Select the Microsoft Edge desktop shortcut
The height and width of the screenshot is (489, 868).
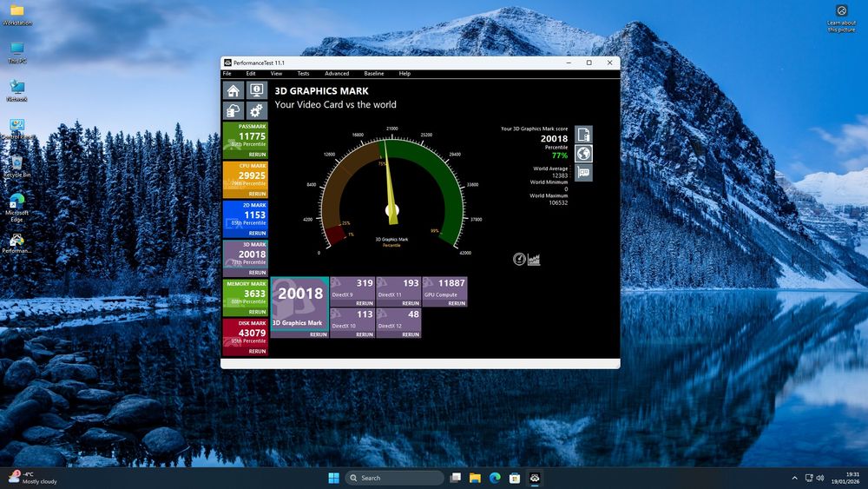17,207
